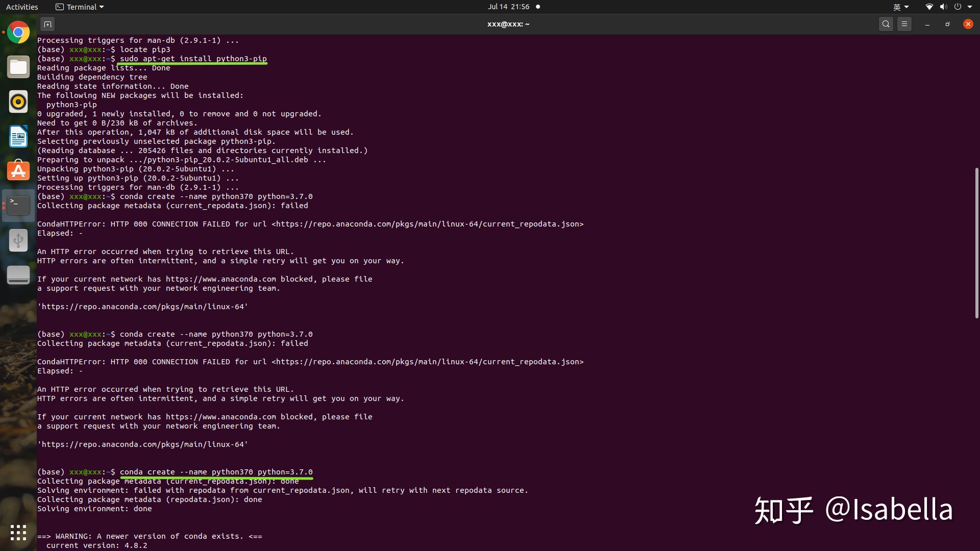Screen dimensions: 980x551
Task: Open a new terminal tab
Action: 47,24
